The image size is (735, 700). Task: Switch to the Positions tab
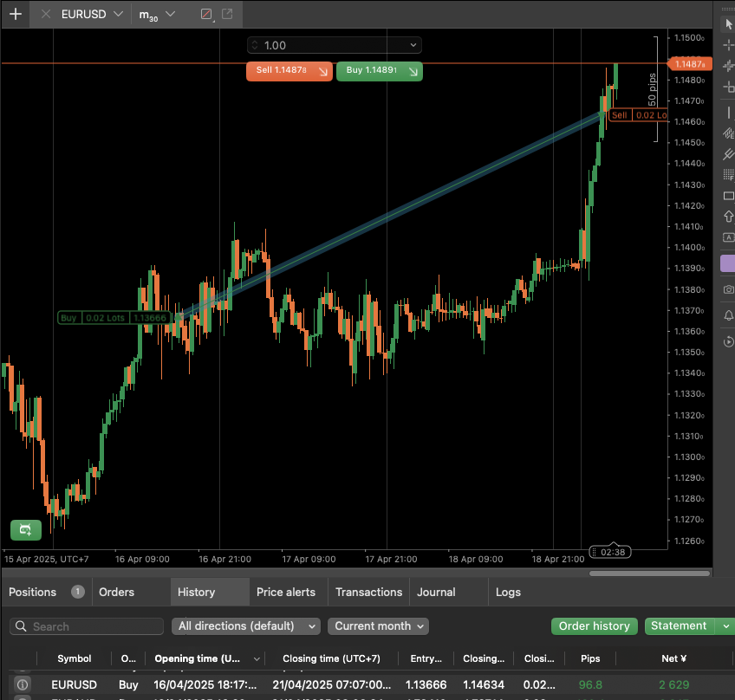click(x=47, y=593)
